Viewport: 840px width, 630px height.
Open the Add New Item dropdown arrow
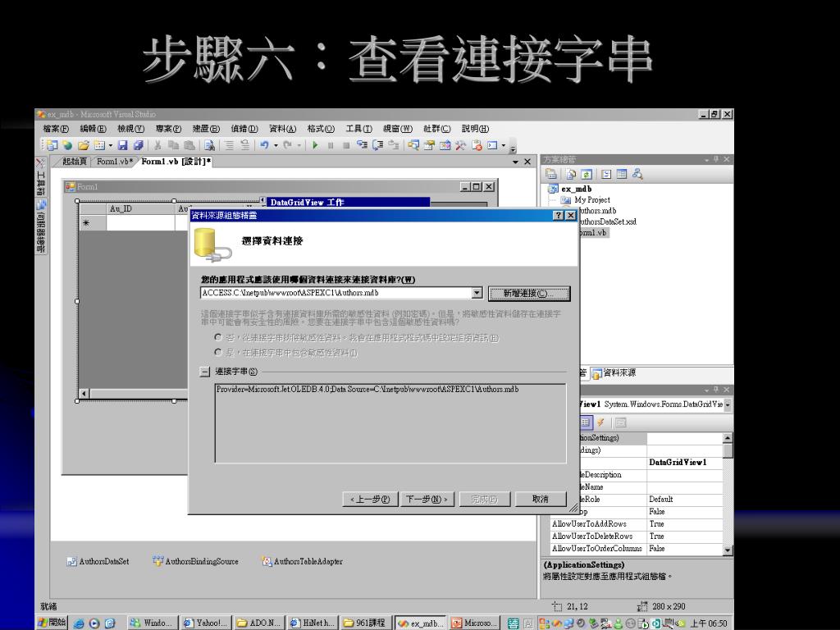[x=111, y=145]
